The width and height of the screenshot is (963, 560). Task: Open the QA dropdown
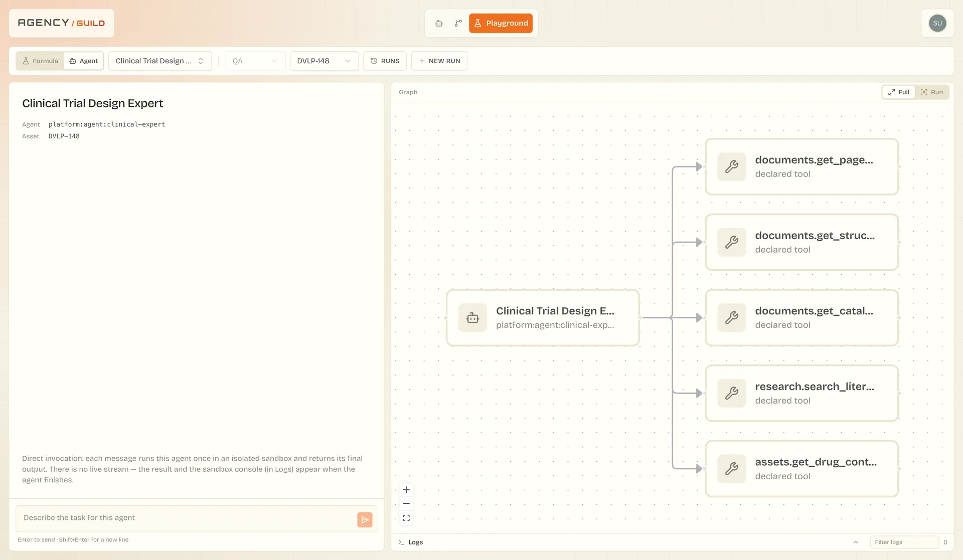tap(255, 61)
